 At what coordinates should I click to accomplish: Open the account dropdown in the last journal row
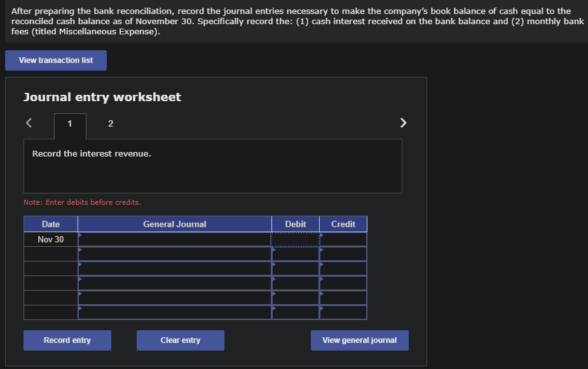pyautogui.click(x=80, y=312)
